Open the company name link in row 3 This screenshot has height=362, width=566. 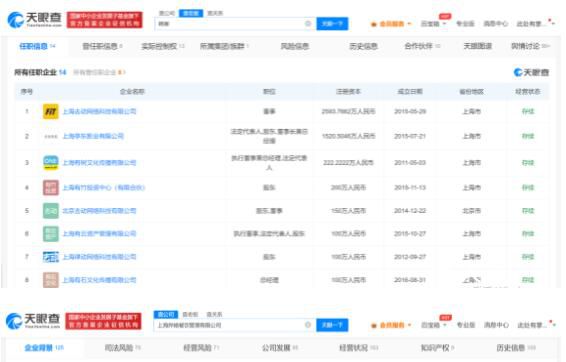pyautogui.click(x=99, y=163)
